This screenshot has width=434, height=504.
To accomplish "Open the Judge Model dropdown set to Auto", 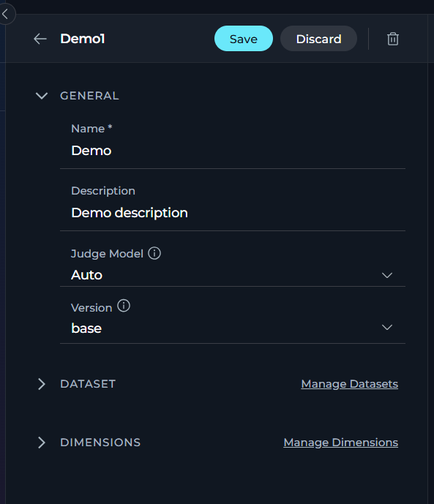I will click(x=233, y=275).
